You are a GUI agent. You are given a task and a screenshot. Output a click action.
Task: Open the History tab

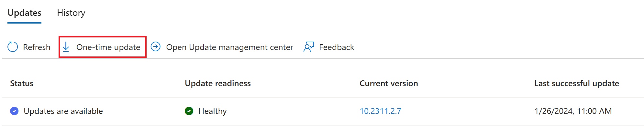[x=71, y=13]
